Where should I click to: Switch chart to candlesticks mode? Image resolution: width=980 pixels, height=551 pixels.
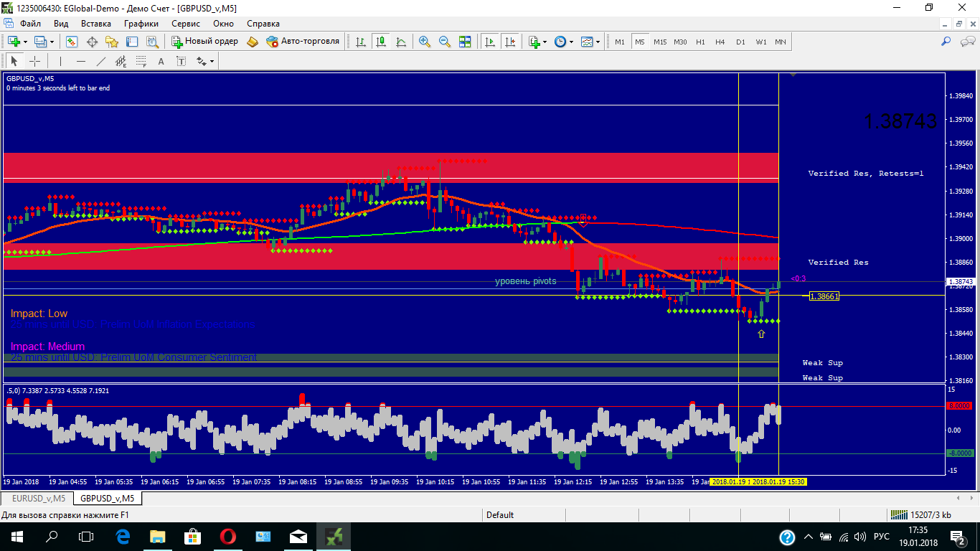pos(380,42)
